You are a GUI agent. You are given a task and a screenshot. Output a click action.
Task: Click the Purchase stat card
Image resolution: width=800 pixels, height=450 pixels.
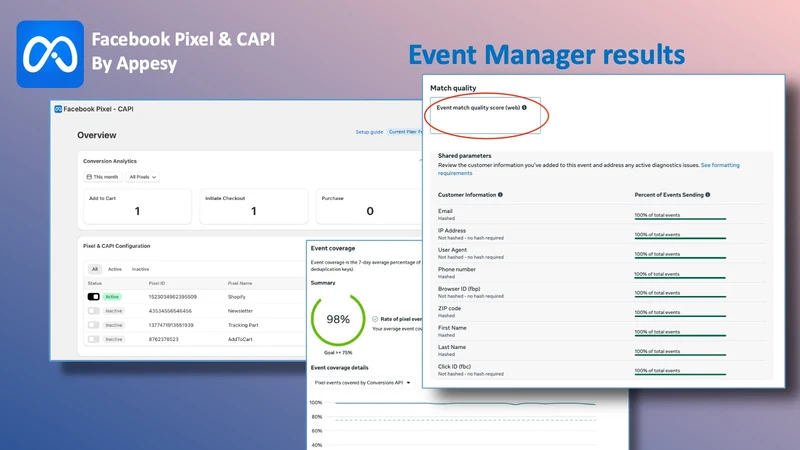[369, 207]
